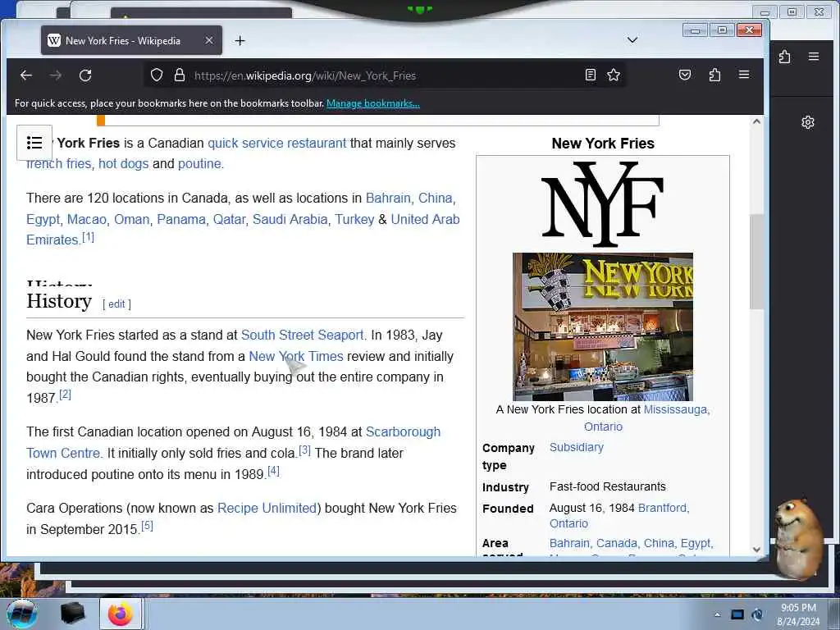
Task: Click extensions icon in background window
Action: point(785,57)
